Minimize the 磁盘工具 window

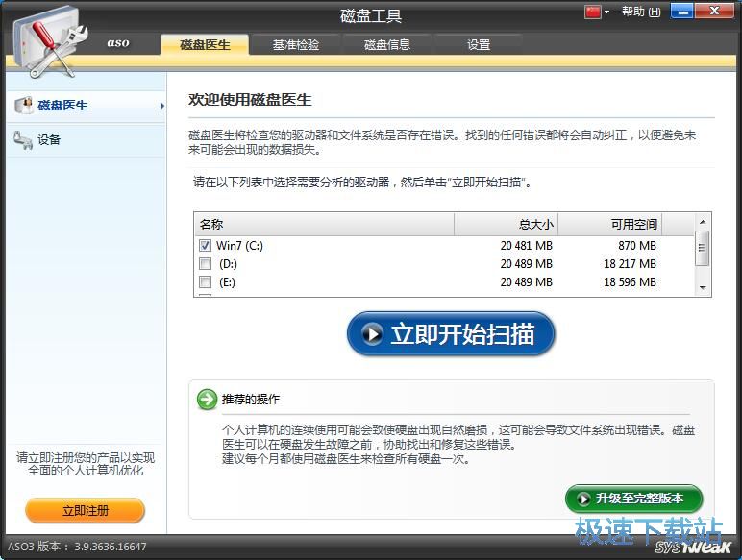pyautogui.click(x=681, y=12)
